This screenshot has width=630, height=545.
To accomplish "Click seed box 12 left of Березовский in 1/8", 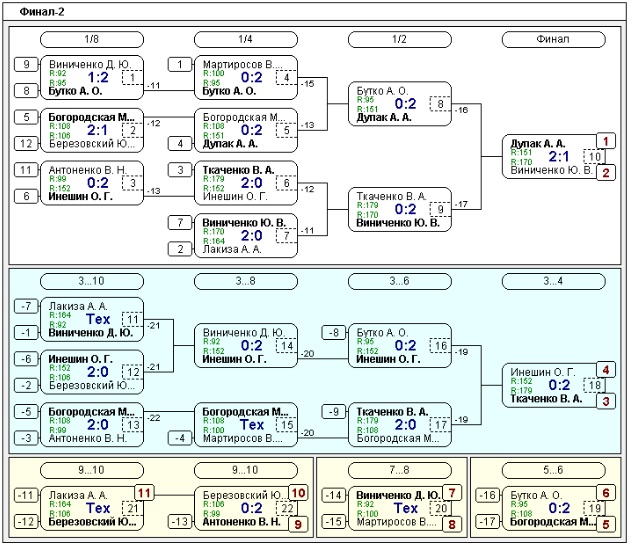I will pos(26,143).
